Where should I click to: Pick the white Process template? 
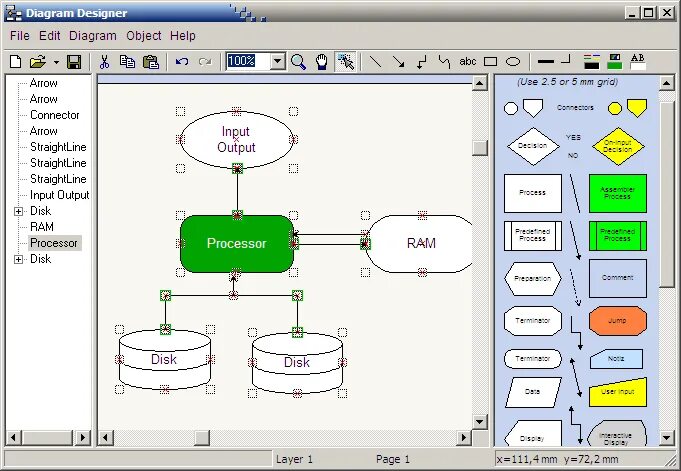point(532,193)
